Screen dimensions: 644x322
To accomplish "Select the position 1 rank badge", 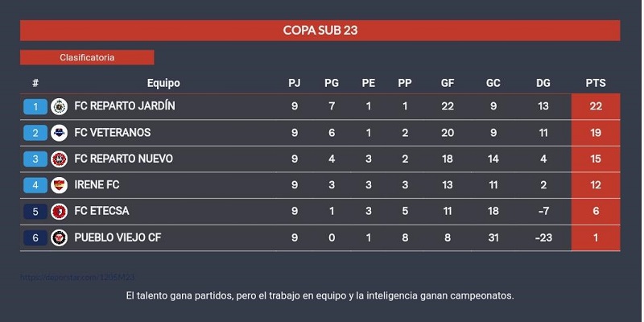I will click(35, 107).
